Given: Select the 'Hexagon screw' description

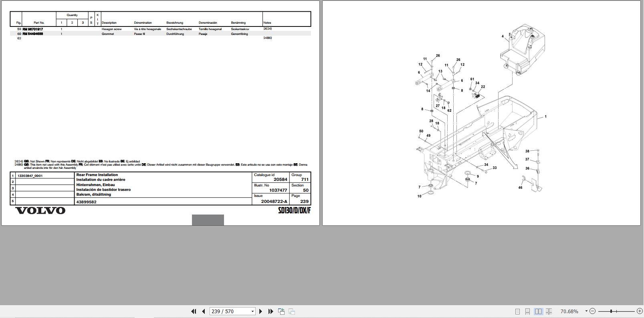Looking at the screenshot, I should [x=112, y=29].
